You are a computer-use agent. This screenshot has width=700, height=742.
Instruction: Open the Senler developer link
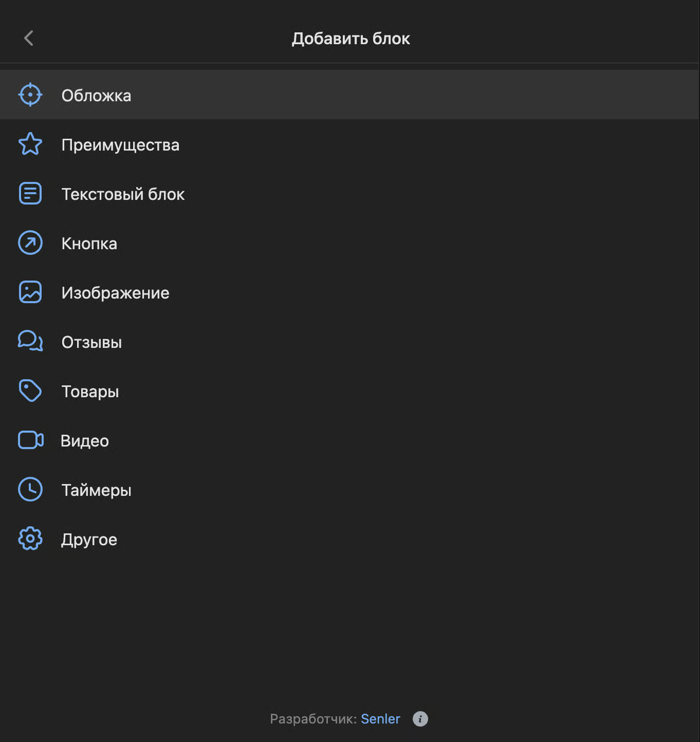click(x=380, y=719)
